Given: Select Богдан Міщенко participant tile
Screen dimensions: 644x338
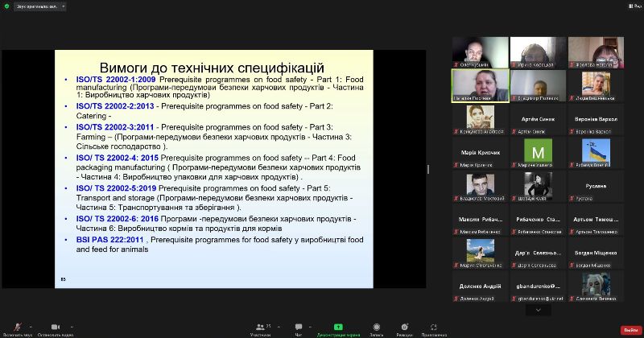Looking at the screenshot, I should (596, 253).
